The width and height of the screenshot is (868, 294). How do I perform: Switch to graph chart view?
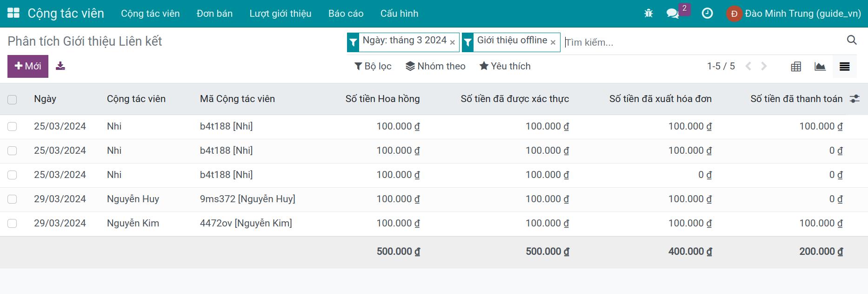click(820, 67)
